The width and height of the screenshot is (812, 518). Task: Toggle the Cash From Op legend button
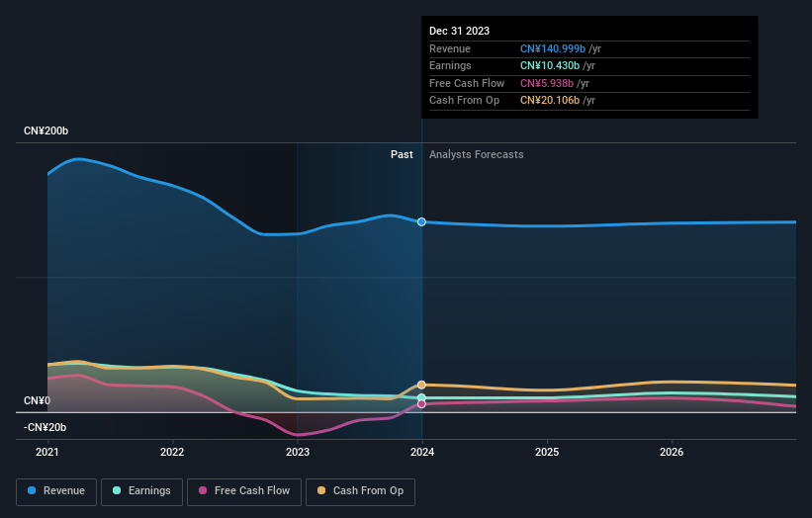tap(360, 491)
